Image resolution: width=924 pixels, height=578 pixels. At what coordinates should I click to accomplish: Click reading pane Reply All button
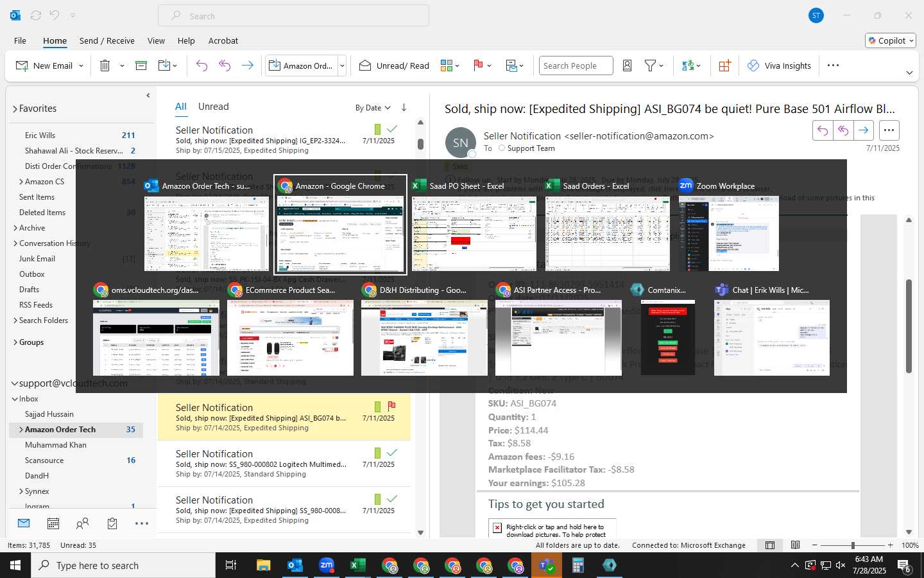tap(843, 130)
